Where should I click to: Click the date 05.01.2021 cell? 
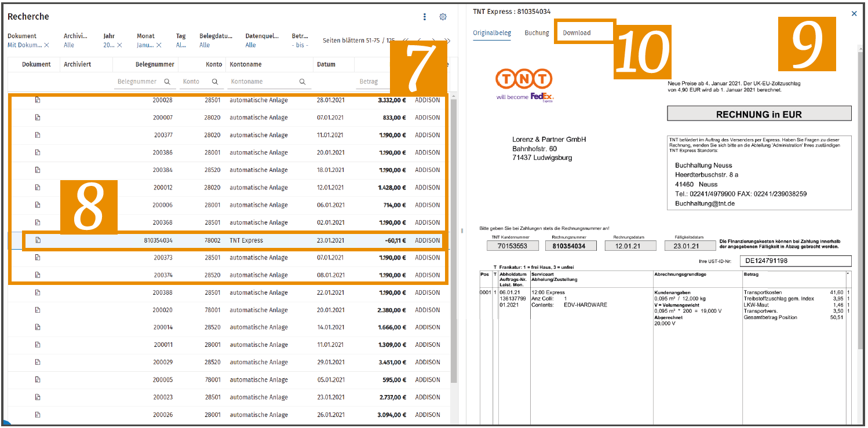330,380
